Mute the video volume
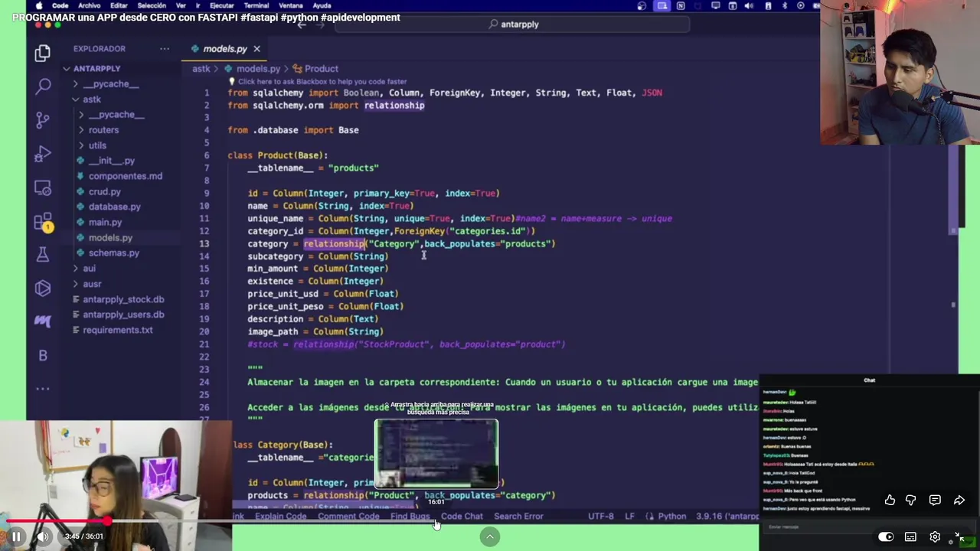Viewport: 980px width, 551px height. point(44,536)
